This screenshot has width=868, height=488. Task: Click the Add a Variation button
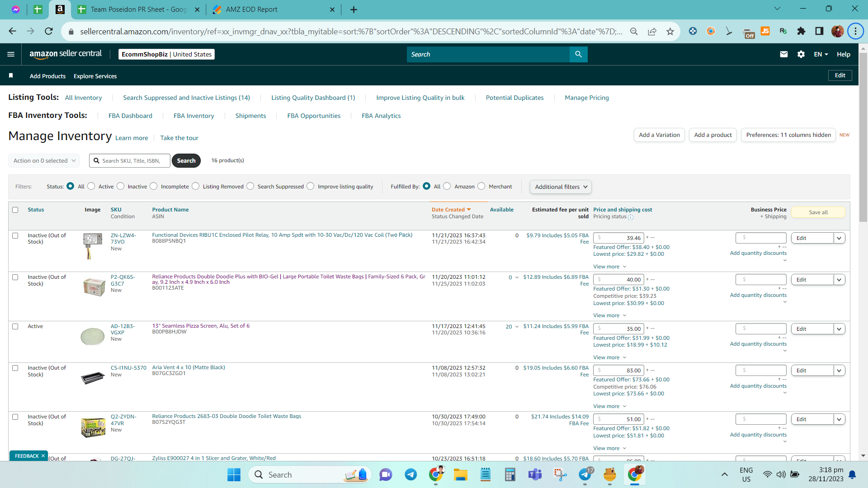point(659,135)
